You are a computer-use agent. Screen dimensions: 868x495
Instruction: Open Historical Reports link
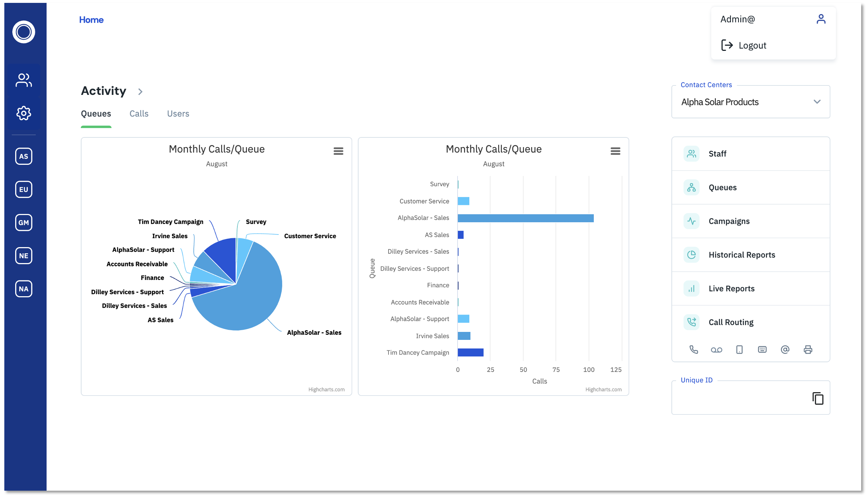(x=741, y=255)
